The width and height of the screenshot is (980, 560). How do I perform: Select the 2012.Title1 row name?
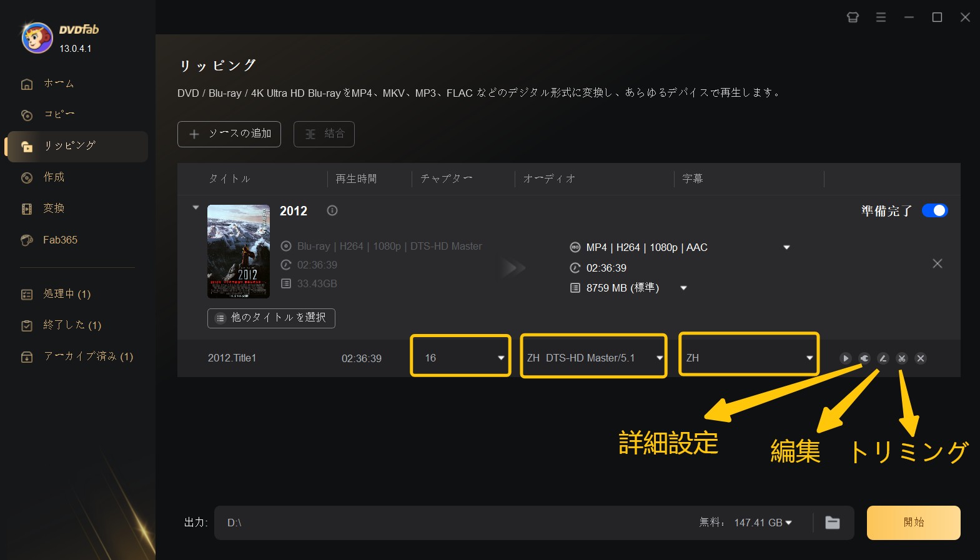[x=232, y=358]
